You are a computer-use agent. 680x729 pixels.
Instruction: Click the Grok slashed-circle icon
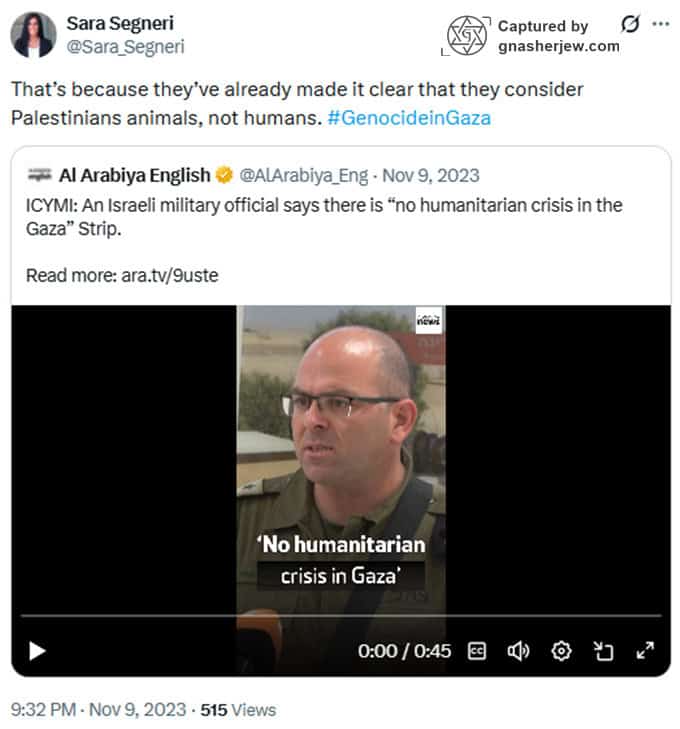coord(630,24)
